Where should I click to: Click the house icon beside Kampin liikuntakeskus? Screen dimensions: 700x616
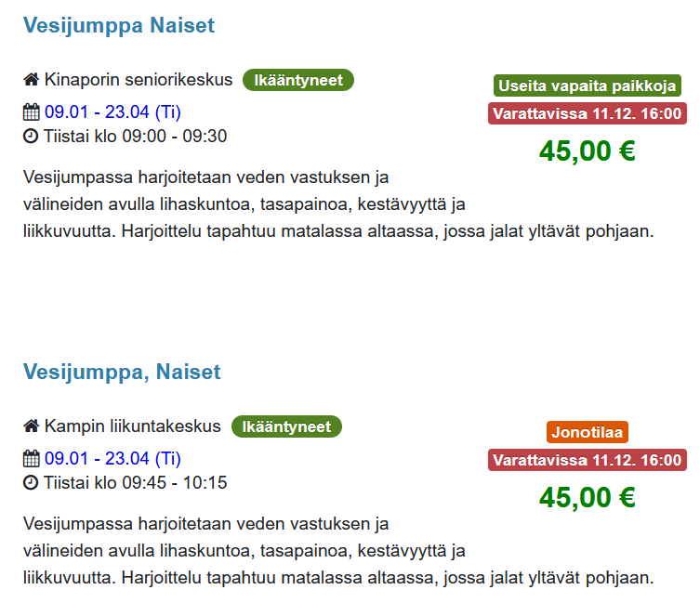click(x=32, y=426)
